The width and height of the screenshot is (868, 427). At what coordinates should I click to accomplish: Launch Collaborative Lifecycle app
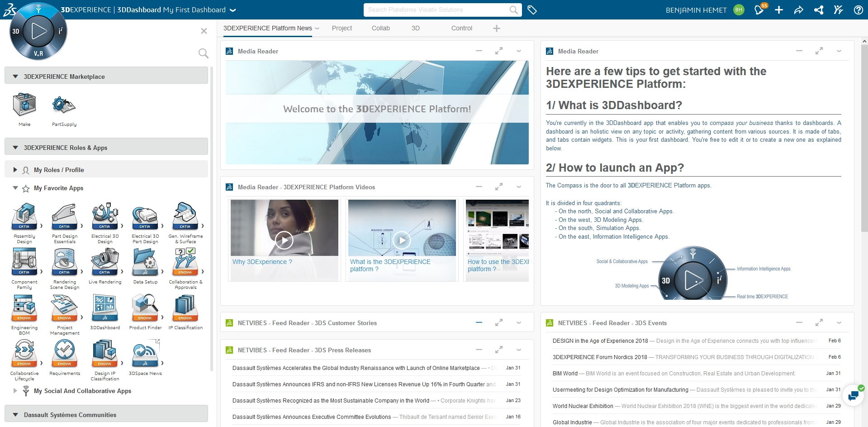tap(24, 354)
